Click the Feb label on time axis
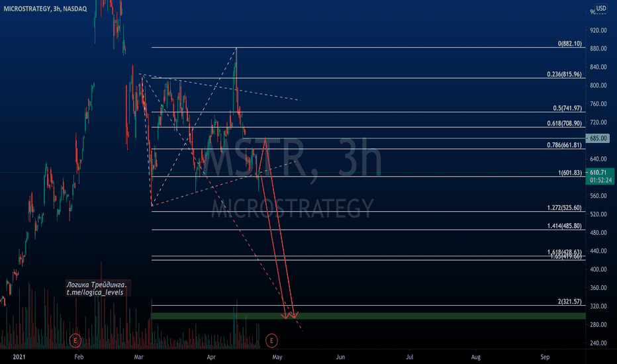 tap(79, 357)
